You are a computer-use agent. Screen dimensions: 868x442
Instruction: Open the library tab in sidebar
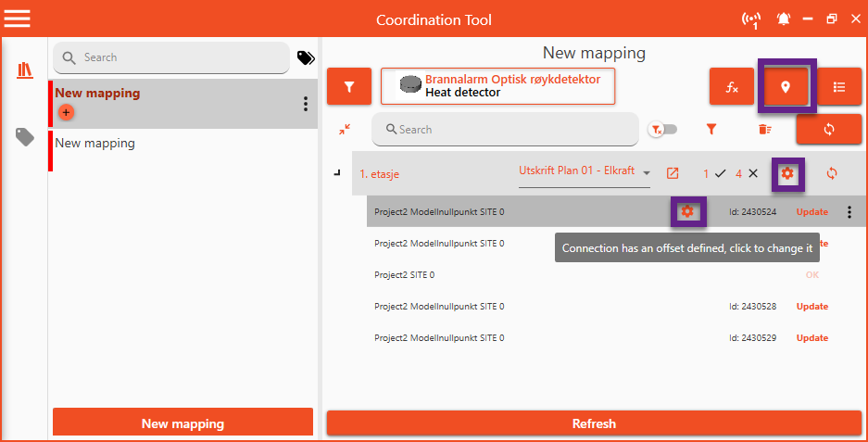[x=25, y=70]
